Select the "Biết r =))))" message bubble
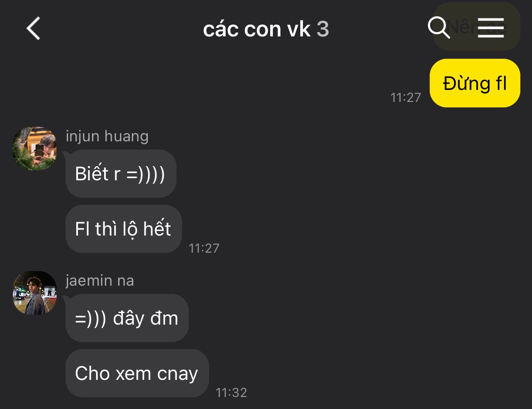This screenshot has width=532, height=409. tap(121, 174)
